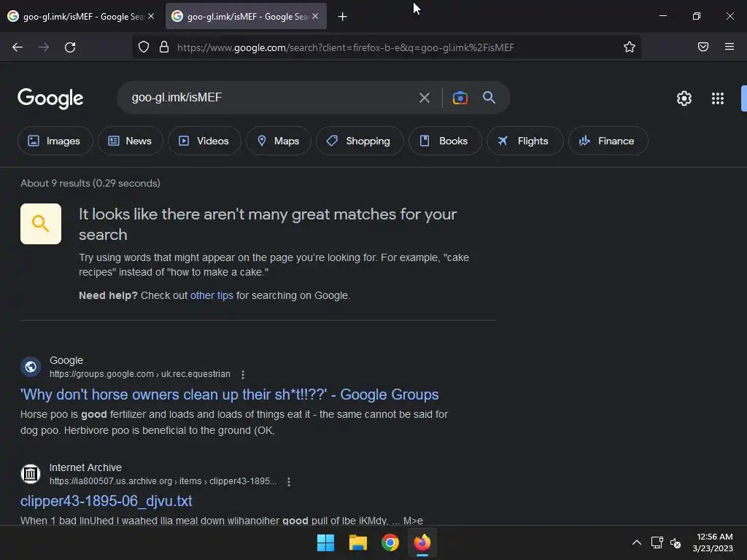Open more options for Internet Archive result
The height and width of the screenshot is (560, 747).
289,482
